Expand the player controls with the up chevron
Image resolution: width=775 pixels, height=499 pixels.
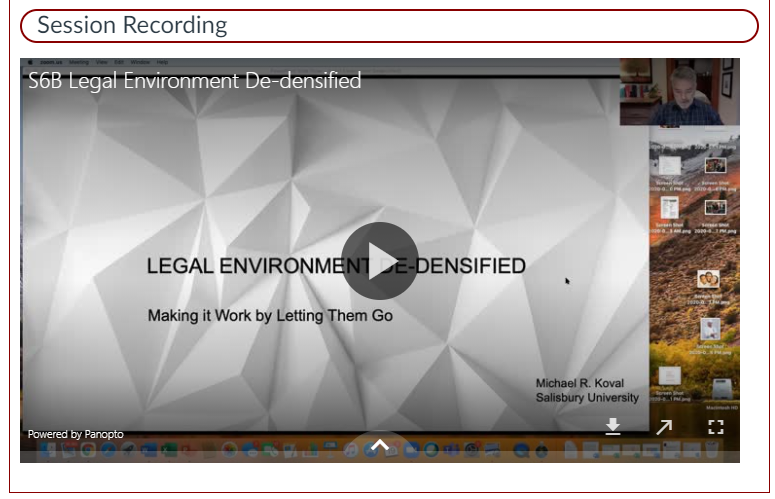(380, 445)
